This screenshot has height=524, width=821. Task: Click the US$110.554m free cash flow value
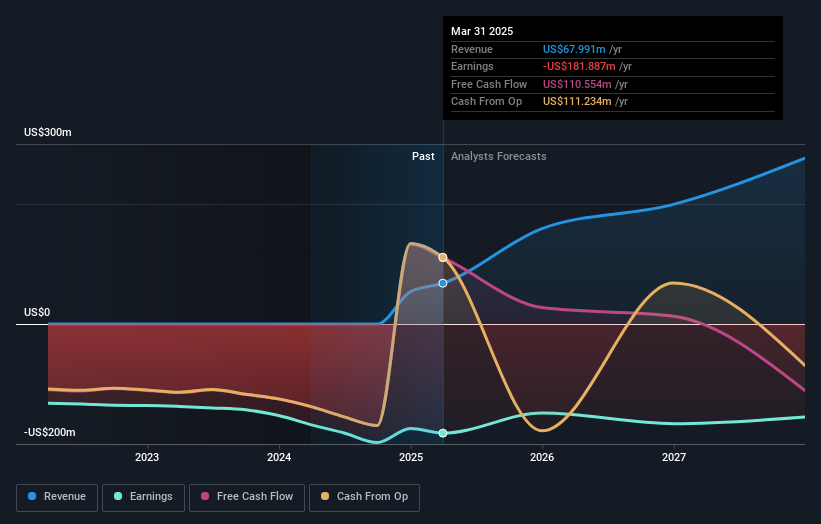[577, 84]
